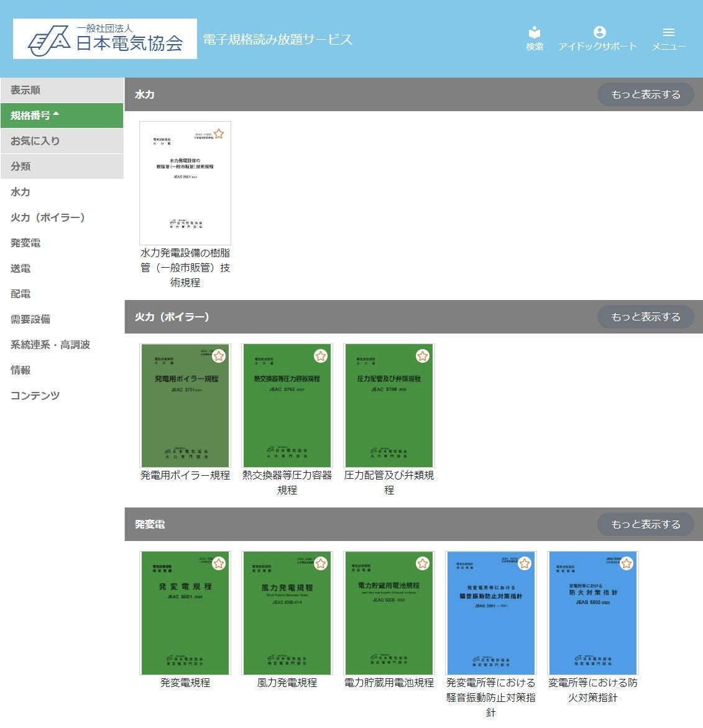Viewport: 703px width, 728px height.
Task: Toggle favorite star on 発変電規程
Action: pos(219,563)
